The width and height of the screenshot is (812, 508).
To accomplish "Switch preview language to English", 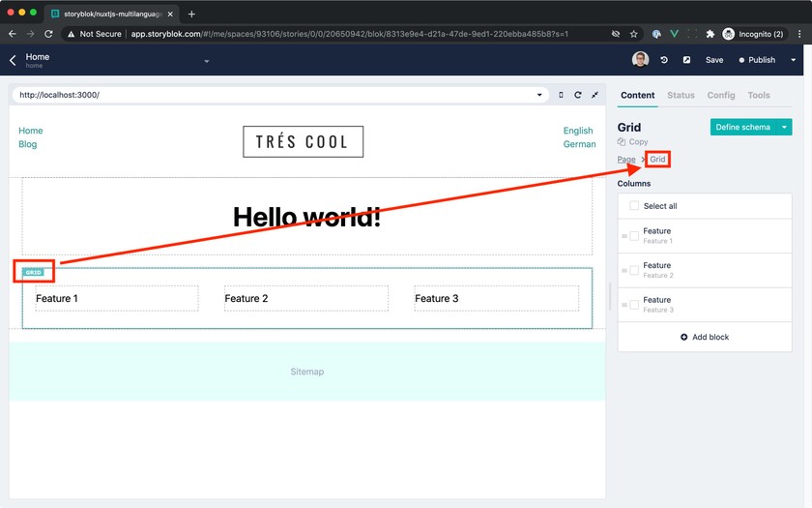I will (578, 131).
